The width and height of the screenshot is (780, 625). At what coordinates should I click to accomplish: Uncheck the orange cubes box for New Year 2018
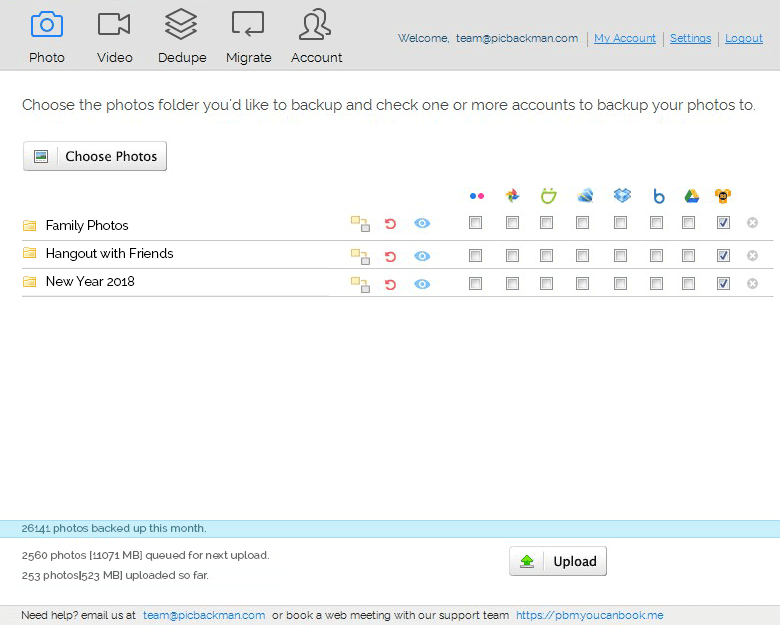pos(723,283)
